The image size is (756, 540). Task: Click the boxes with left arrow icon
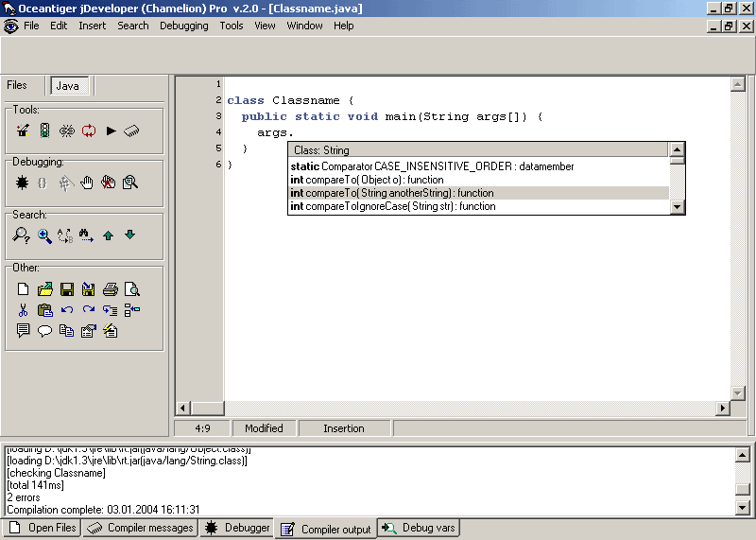point(132,310)
